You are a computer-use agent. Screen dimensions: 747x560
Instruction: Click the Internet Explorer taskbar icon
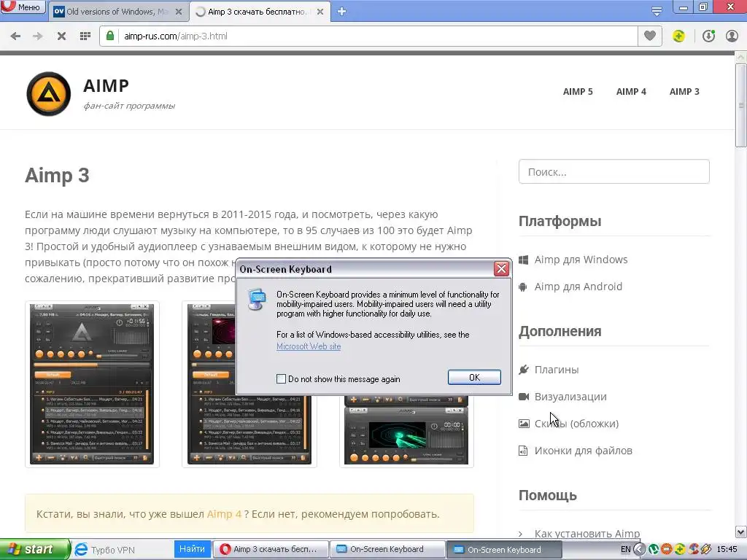click(x=82, y=550)
